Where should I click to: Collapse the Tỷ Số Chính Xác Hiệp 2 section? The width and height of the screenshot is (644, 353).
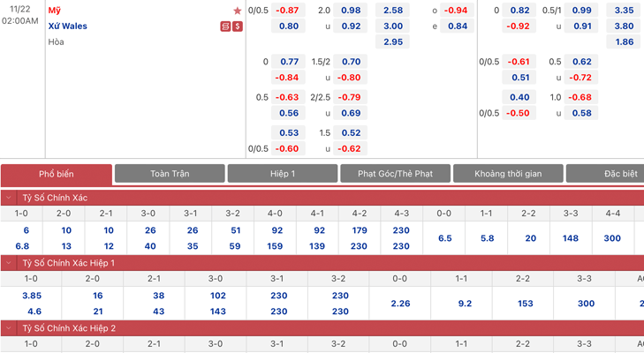click(8, 328)
